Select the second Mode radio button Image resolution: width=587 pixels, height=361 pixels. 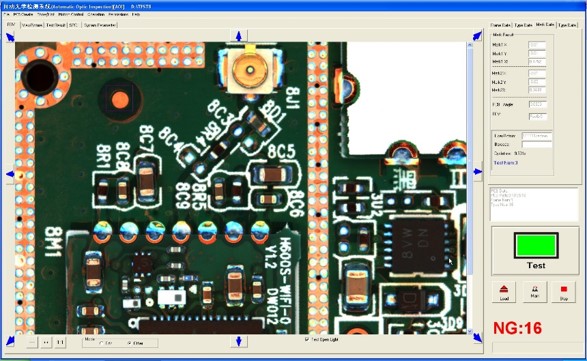(130, 343)
